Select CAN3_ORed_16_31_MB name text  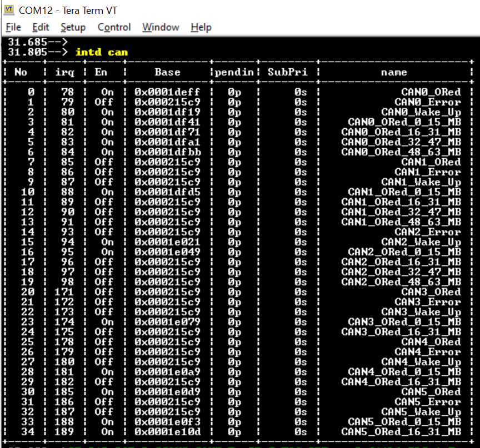click(401, 332)
